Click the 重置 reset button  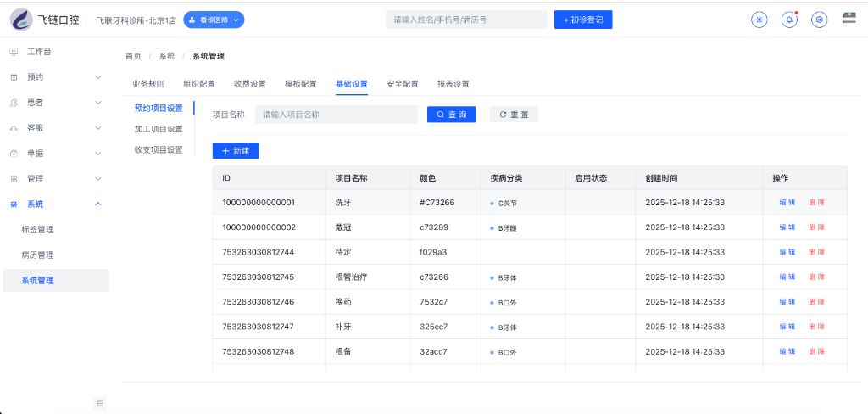coord(514,115)
